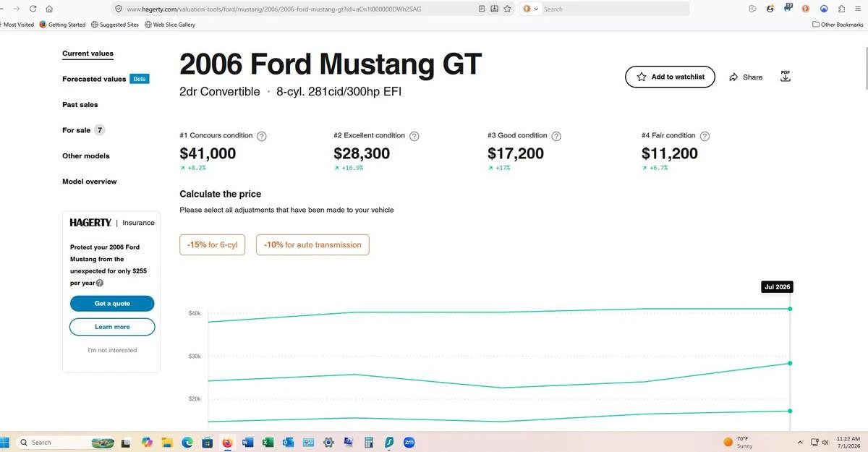The height and width of the screenshot is (452, 868).
Task: Open the Most Visited bookmark
Action: (x=17, y=25)
